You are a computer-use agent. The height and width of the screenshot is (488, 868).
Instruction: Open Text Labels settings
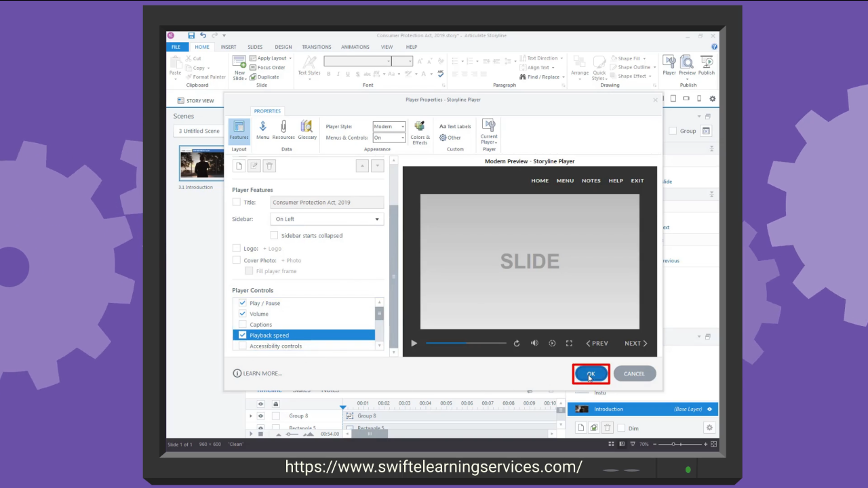tap(455, 127)
